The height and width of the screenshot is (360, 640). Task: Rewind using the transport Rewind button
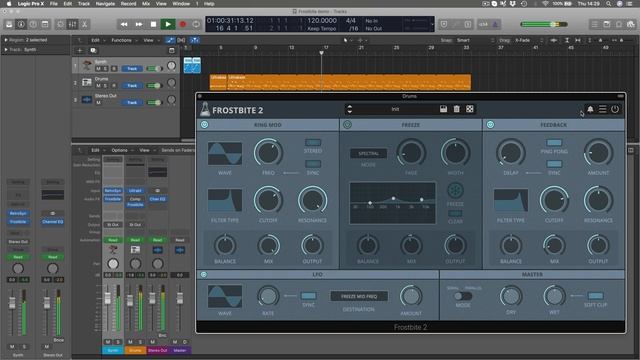[124, 24]
